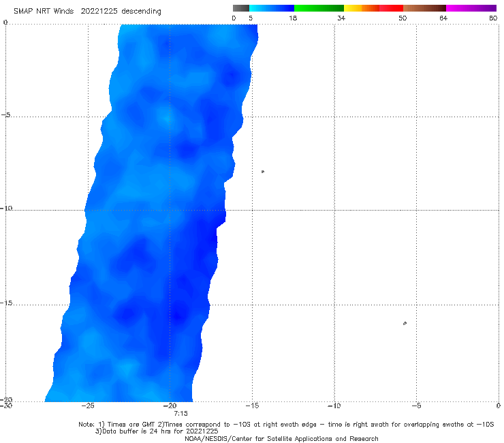Click the SMAP NRT Winds title text

44,12
